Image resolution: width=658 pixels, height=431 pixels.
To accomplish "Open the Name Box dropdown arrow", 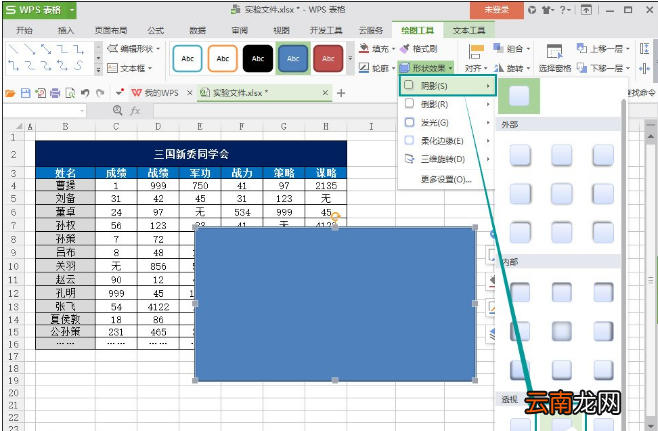I will (x=82, y=111).
